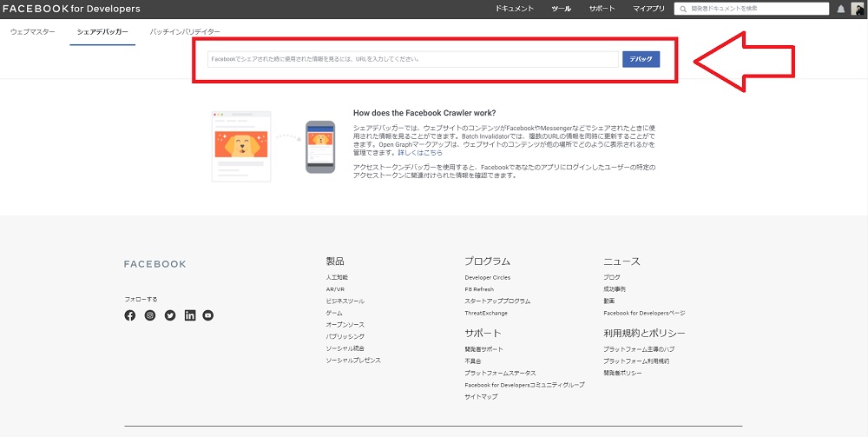Open the ソーシャル統合 footer link
This screenshot has height=437, width=868.
coord(345,348)
